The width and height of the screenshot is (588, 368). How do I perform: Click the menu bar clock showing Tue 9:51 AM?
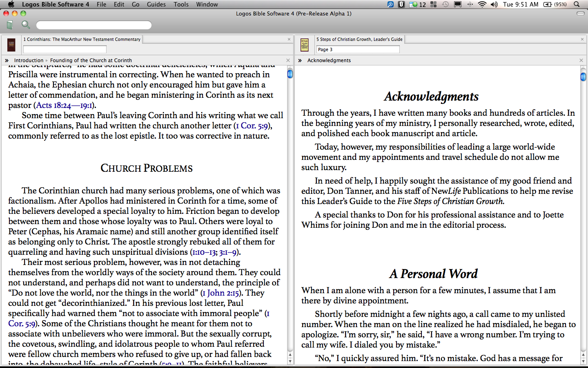click(x=521, y=4)
